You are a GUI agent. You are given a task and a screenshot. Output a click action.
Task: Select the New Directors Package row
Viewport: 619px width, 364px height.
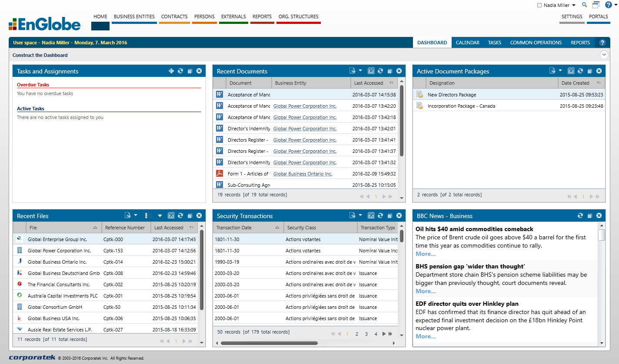pos(509,95)
